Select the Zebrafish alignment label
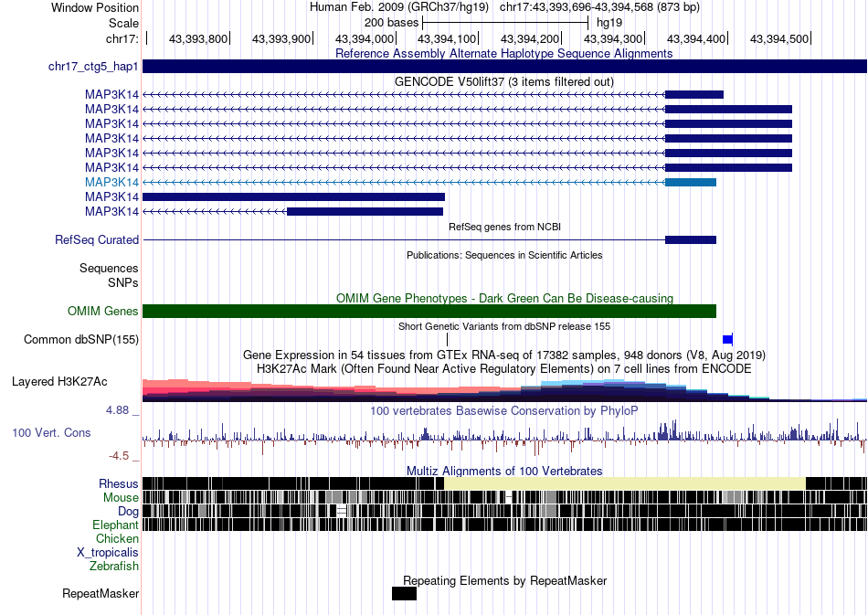Image resolution: width=868 pixels, height=615 pixels. [114, 566]
